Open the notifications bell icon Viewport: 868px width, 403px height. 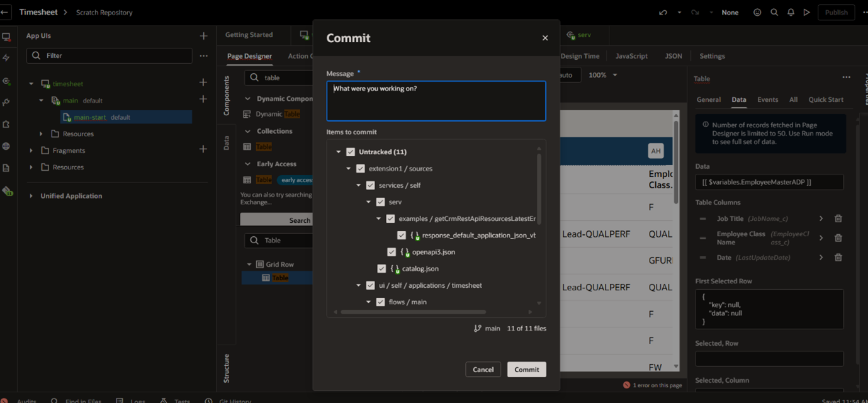click(791, 13)
